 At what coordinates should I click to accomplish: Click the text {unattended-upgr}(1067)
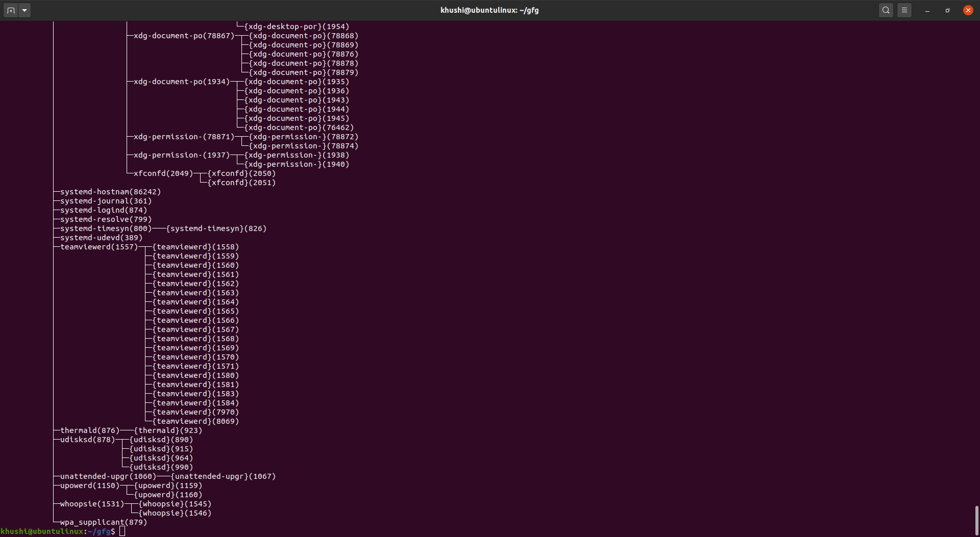pos(223,476)
